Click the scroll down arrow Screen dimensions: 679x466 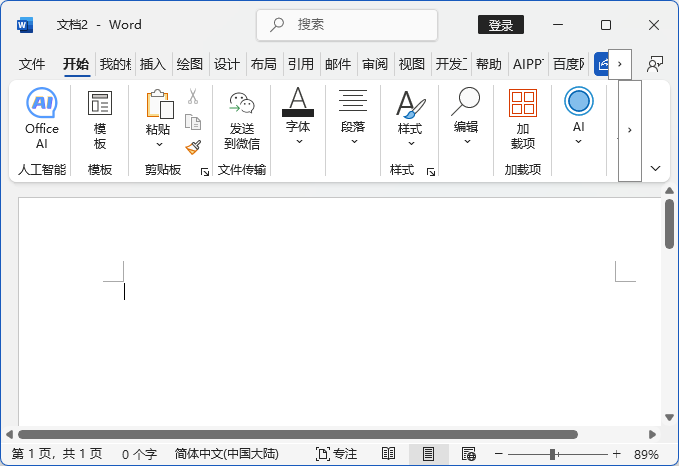click(x=669, y=417)
